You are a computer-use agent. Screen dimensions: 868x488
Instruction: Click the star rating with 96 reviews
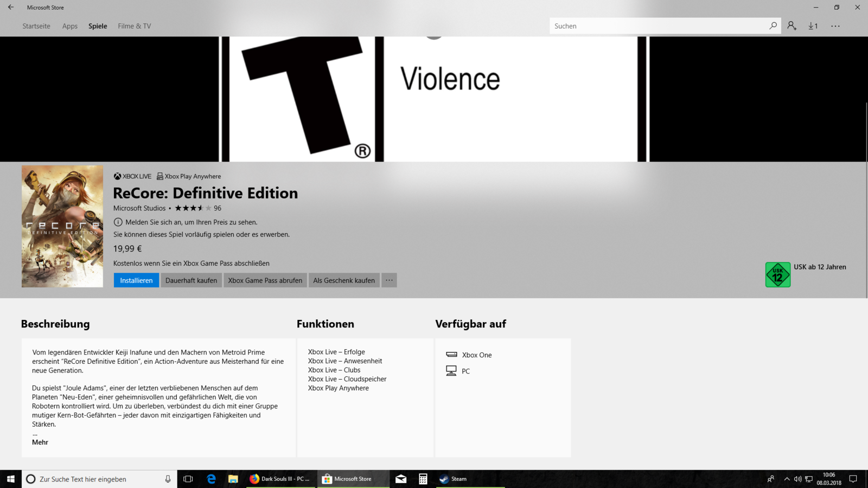(197, 208)
